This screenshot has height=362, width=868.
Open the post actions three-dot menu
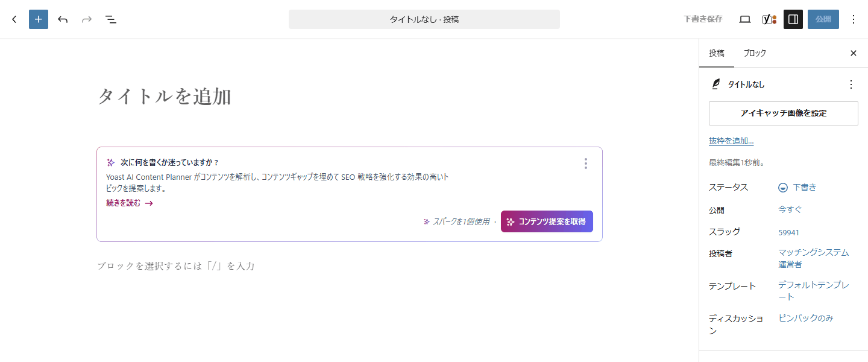851,84
